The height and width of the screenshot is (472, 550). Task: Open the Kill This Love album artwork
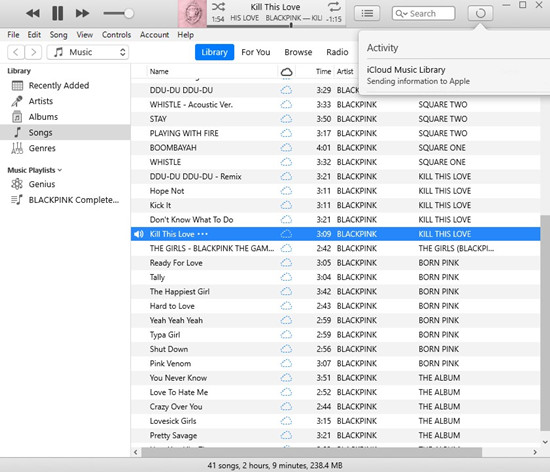(192, 14)
